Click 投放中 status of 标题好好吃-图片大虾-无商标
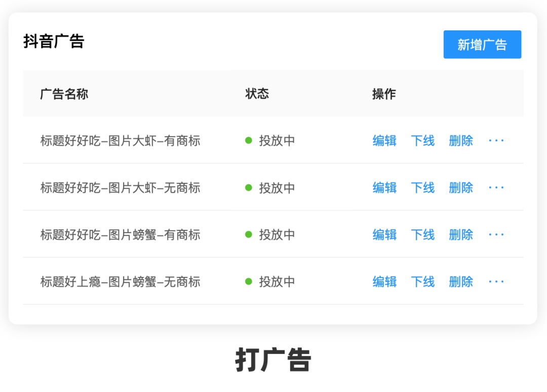 tap(270, 187)
